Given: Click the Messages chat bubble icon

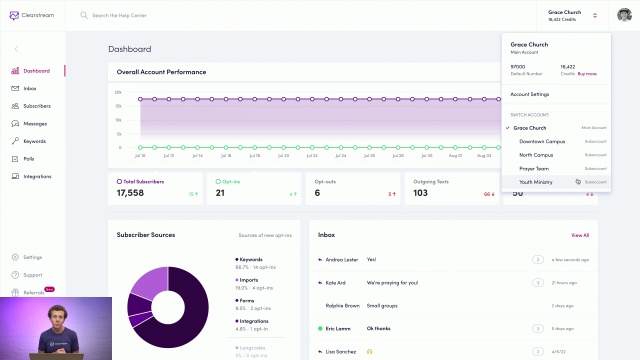Looking at the screenshot, I should coord(15,124).
